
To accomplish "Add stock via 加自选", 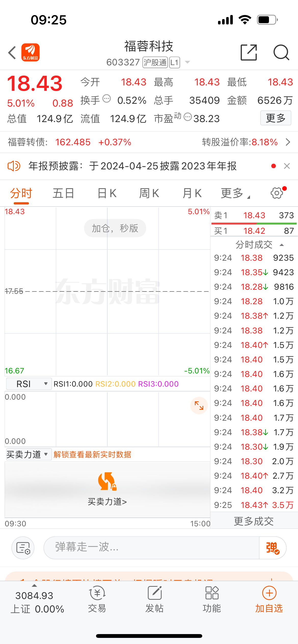I will point(269,599).
